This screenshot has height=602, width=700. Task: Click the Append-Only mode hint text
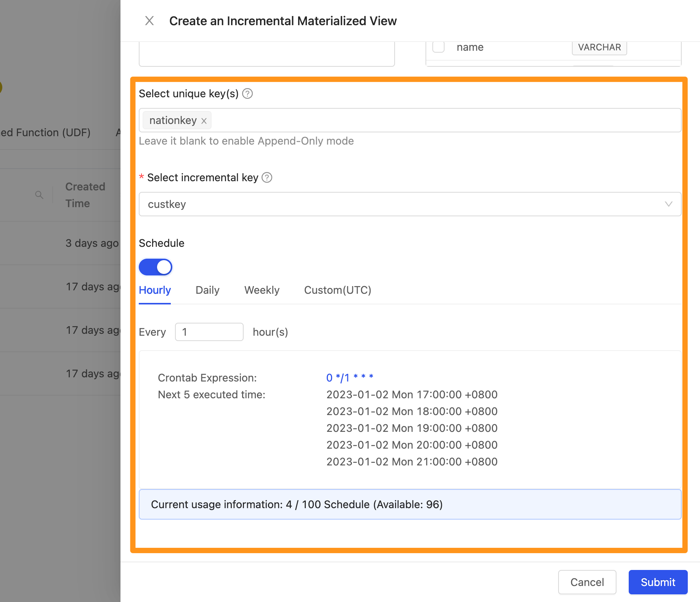coord(246,141)
